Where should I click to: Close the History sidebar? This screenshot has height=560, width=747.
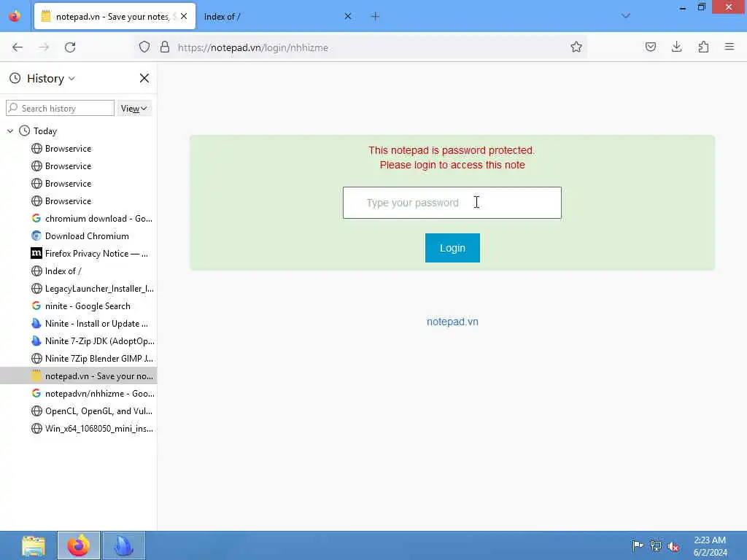click(x=144, y=78)
